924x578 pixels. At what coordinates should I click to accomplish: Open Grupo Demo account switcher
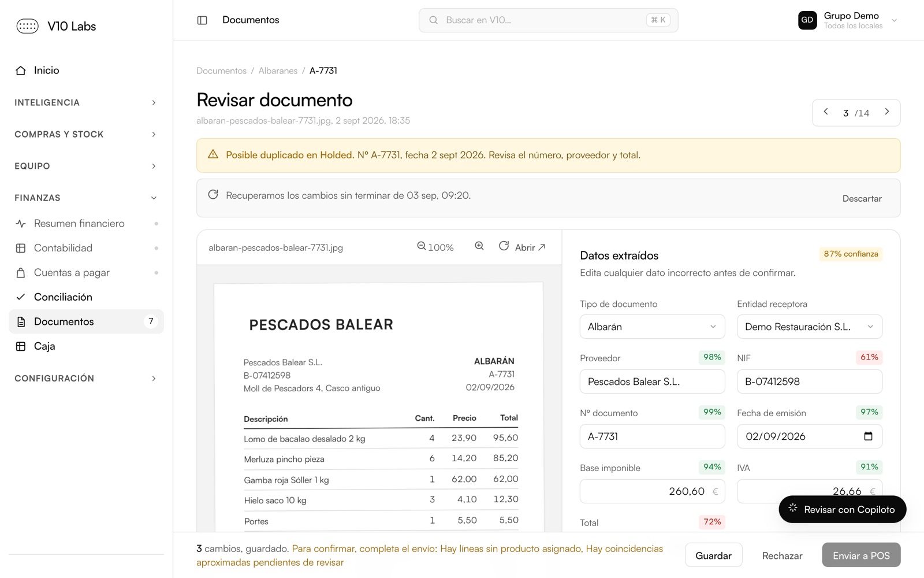[x=848, y=20]
